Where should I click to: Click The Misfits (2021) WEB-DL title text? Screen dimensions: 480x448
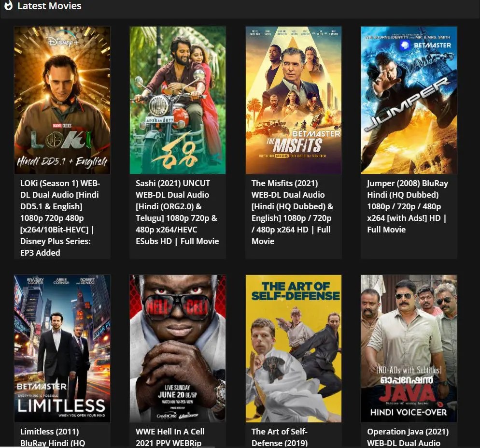[x=292, y=212]
